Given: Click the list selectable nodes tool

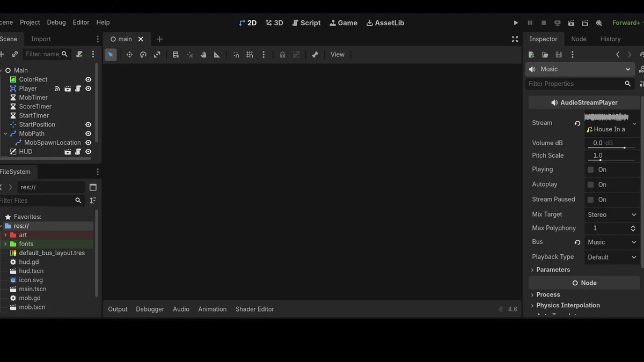Looking at the screenshot, I should 175,55.
